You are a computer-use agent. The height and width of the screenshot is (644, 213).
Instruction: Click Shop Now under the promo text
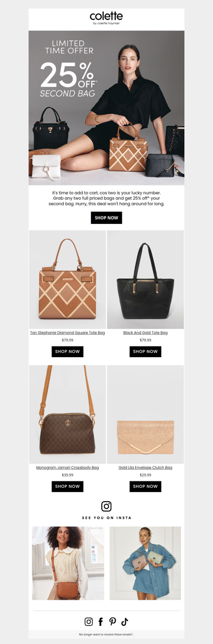pos(106,218)
